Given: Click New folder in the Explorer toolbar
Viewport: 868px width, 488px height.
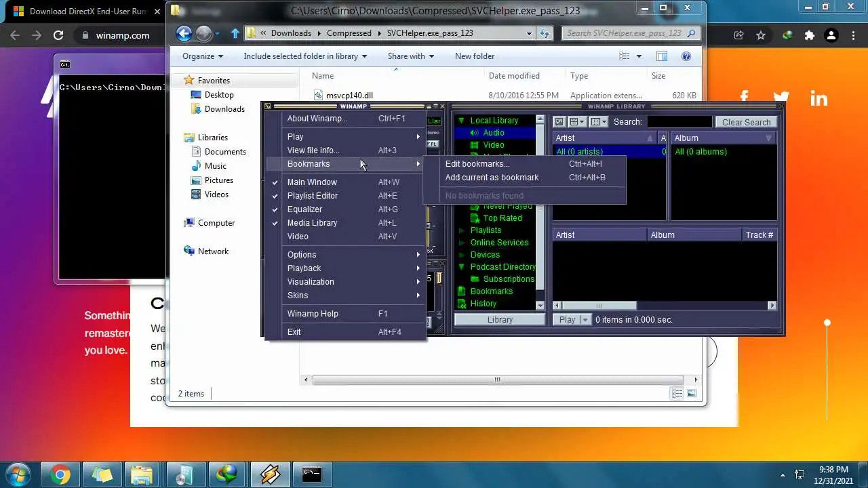Looking at the screenshot, I should [475, 56].
